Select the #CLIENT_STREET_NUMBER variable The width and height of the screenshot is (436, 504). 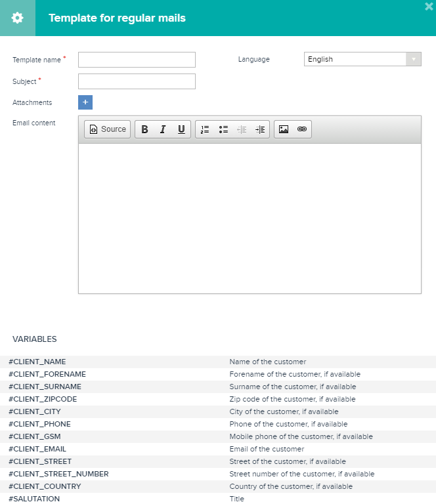[59, 474]
